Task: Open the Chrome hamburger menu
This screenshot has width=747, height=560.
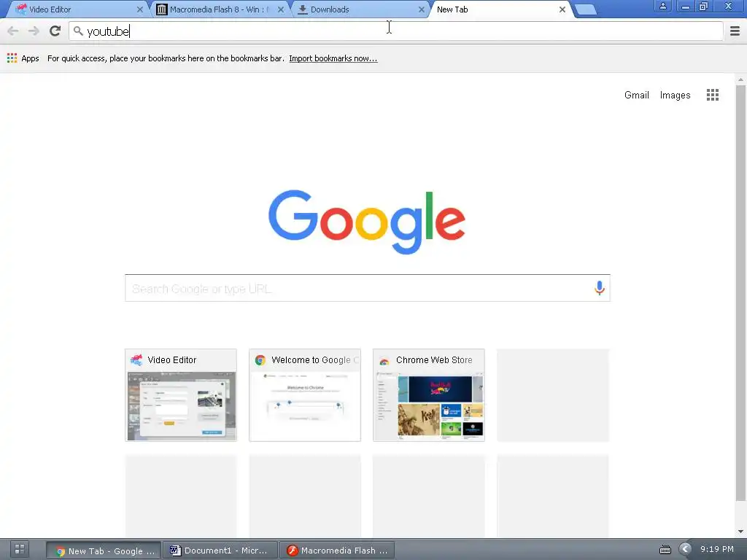Action: 735,31
